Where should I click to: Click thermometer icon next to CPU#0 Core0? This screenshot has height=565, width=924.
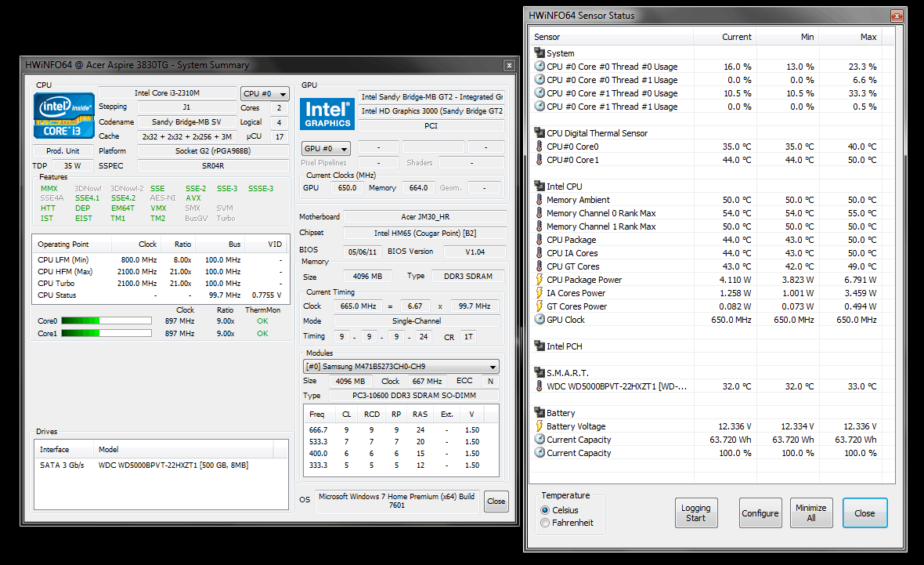[540, 147]
